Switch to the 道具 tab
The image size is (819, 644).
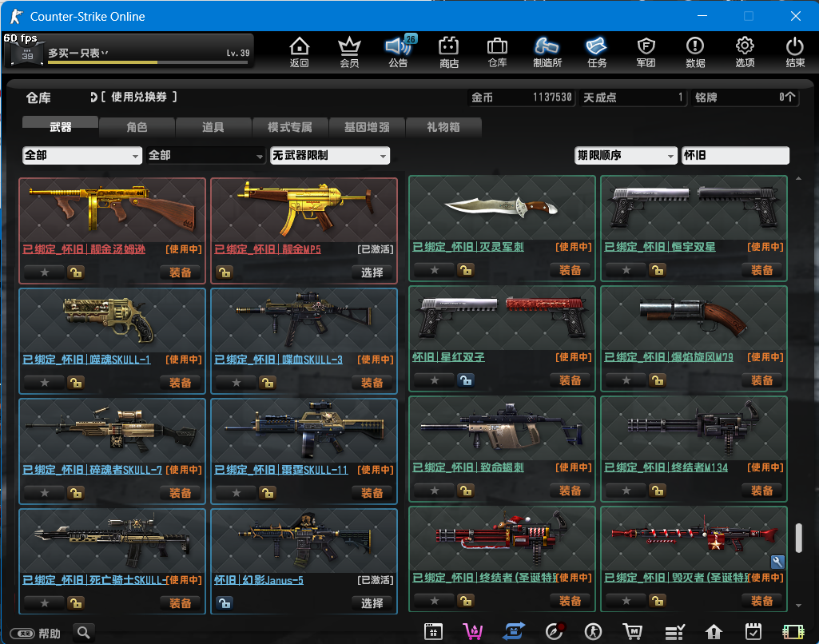tap(213, 126)
